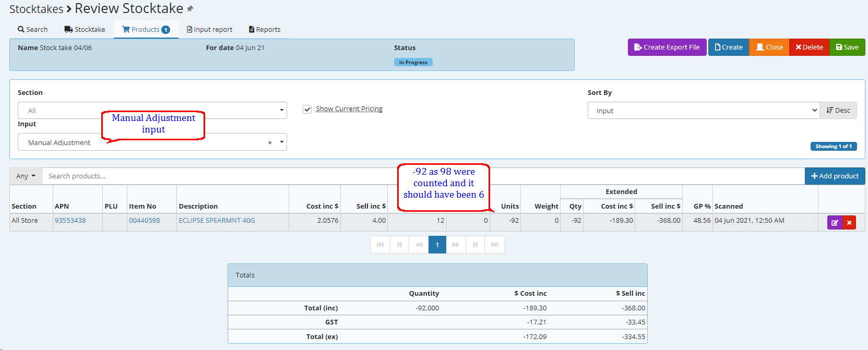Open the APN 93553438 link
Screen dimensions: 868x350
70,221
